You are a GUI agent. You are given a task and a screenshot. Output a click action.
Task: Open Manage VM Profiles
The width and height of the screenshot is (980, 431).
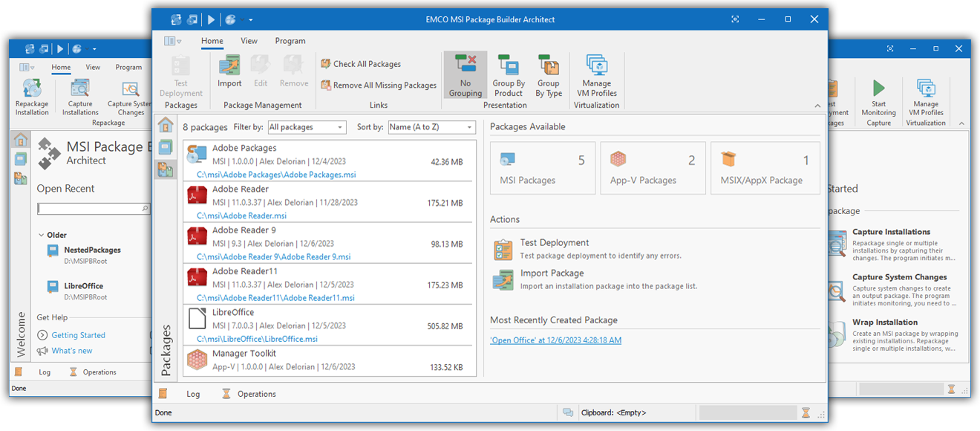coord(596,75)
